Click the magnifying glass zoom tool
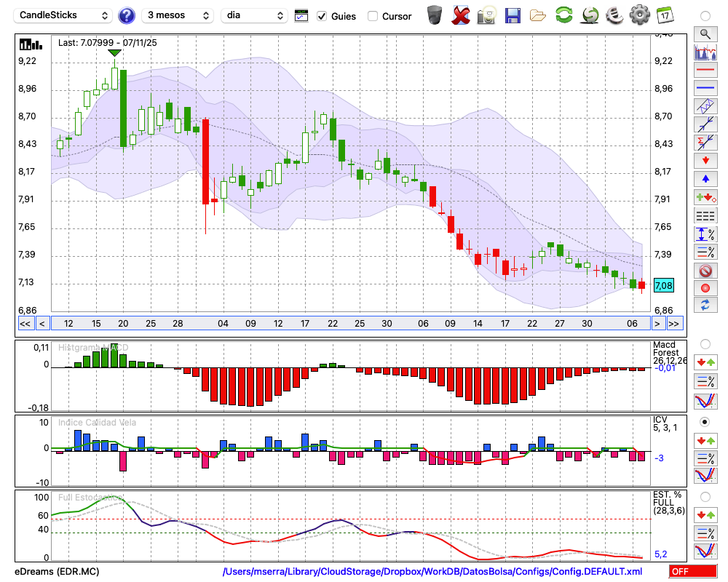The image size is (728, 582). [x=705, y=33]
